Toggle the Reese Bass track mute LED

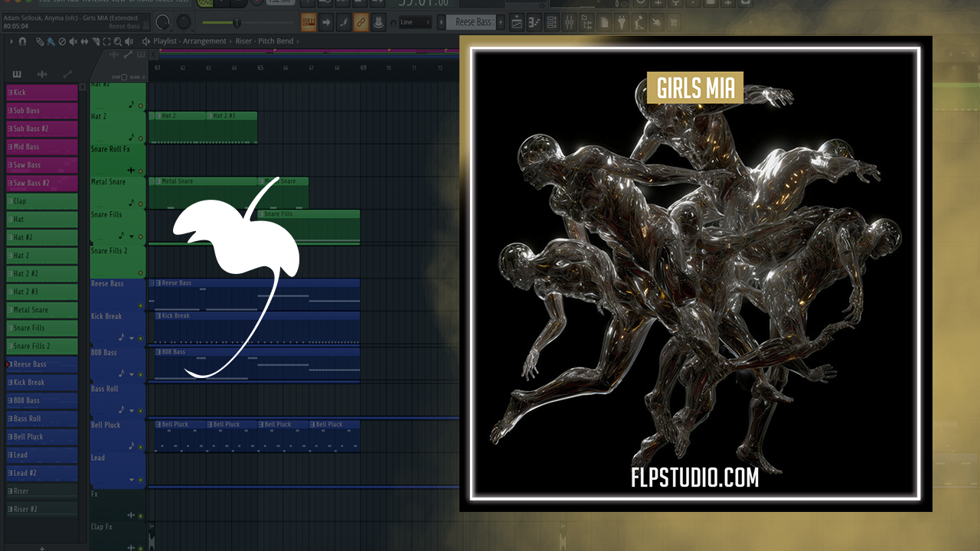point(140,305)
